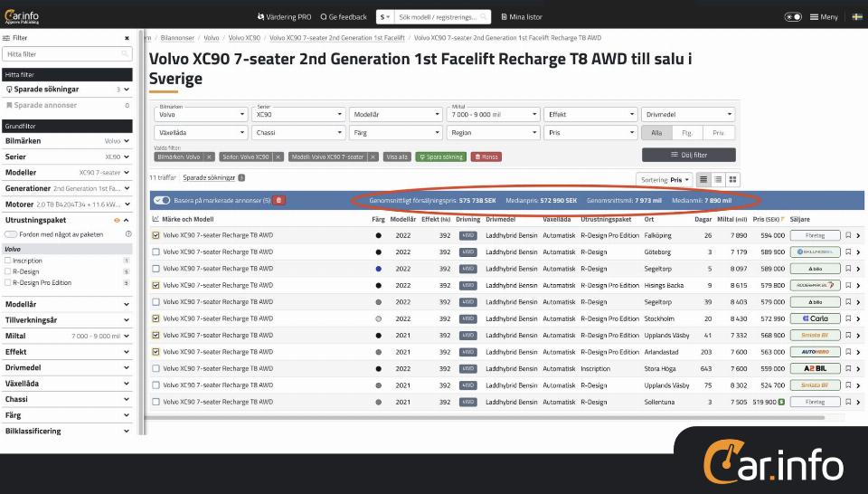Bookmark the Falköping listing

pos(848,235)
